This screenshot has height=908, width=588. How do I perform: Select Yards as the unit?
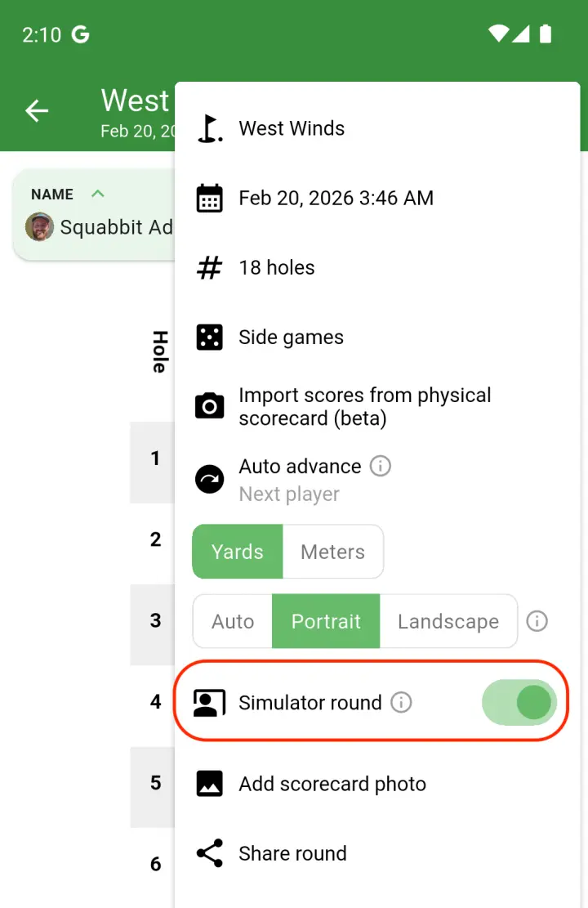(x=237, y=552)
